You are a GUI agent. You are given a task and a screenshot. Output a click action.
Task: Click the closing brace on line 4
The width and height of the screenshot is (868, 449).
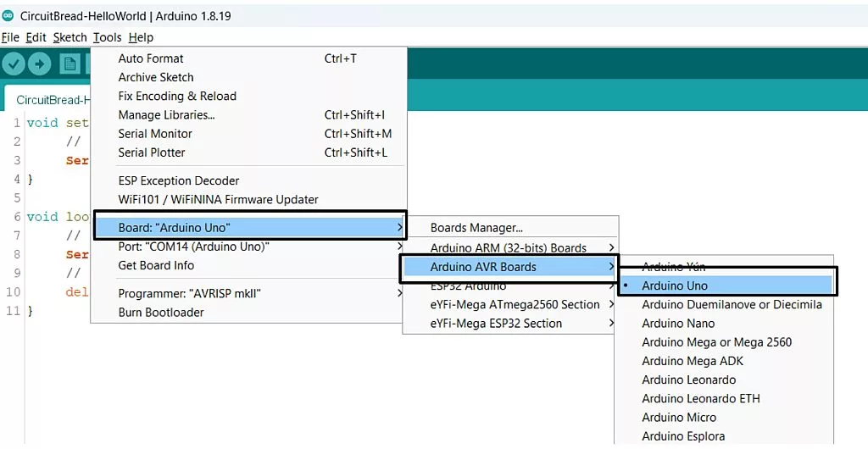(x=30, y=179)
